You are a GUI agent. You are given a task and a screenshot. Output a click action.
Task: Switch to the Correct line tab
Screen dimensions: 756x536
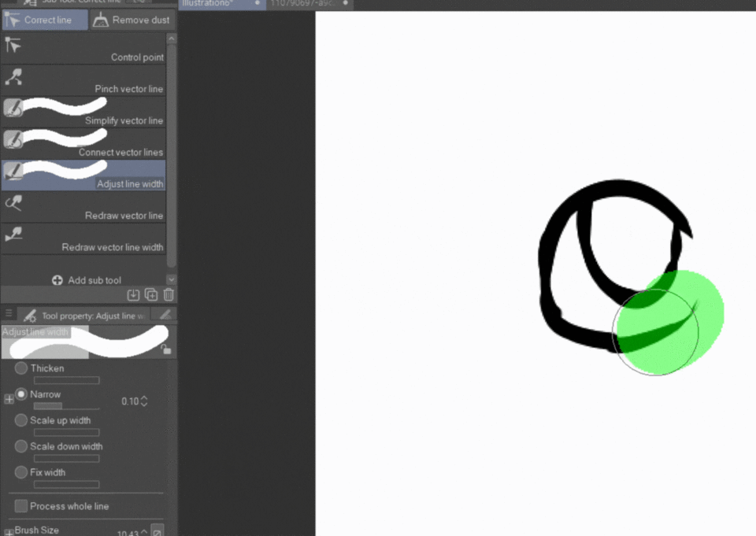(x=45, y=20)
